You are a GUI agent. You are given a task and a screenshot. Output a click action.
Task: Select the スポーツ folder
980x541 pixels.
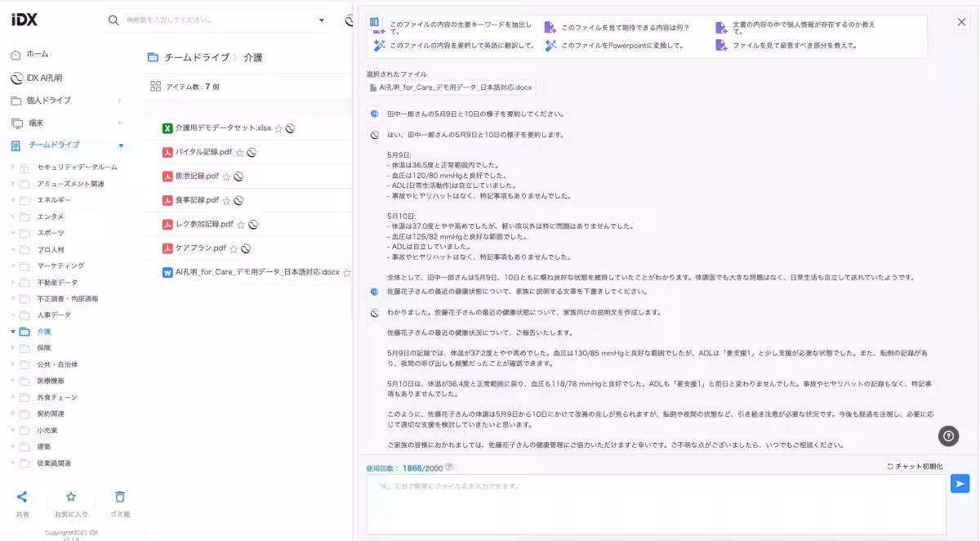50,233
